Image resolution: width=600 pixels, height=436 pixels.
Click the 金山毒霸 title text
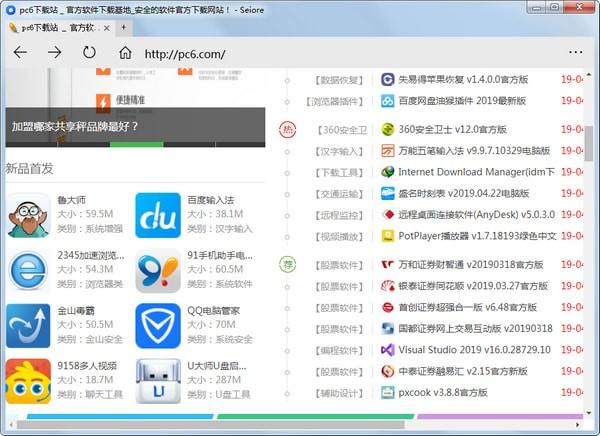pos(76,310)
